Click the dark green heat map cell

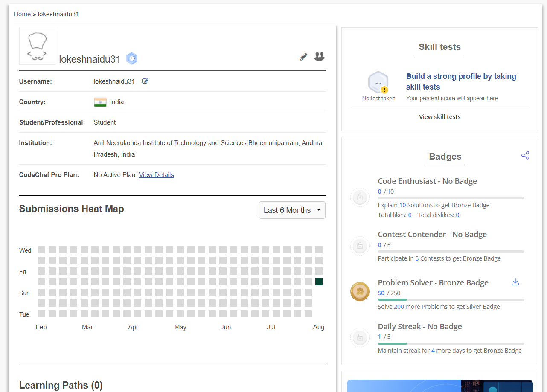coord(319,282)
